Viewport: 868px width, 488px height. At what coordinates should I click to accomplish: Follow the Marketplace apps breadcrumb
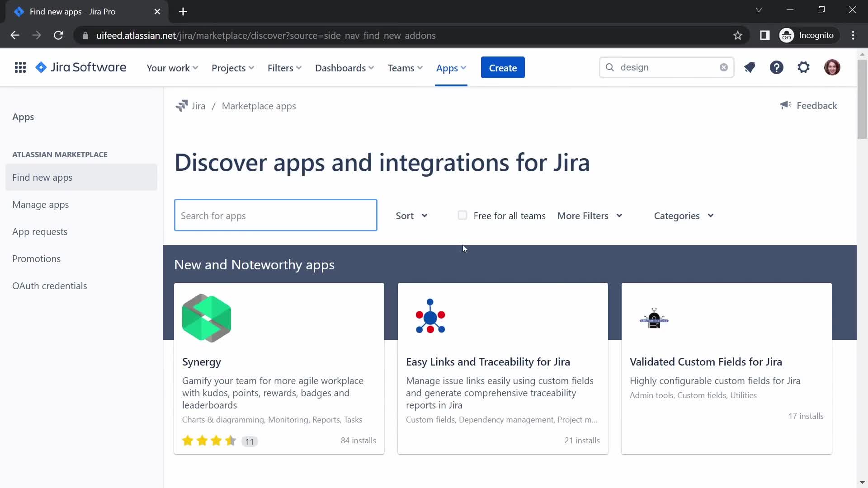[x=259, y=106]
